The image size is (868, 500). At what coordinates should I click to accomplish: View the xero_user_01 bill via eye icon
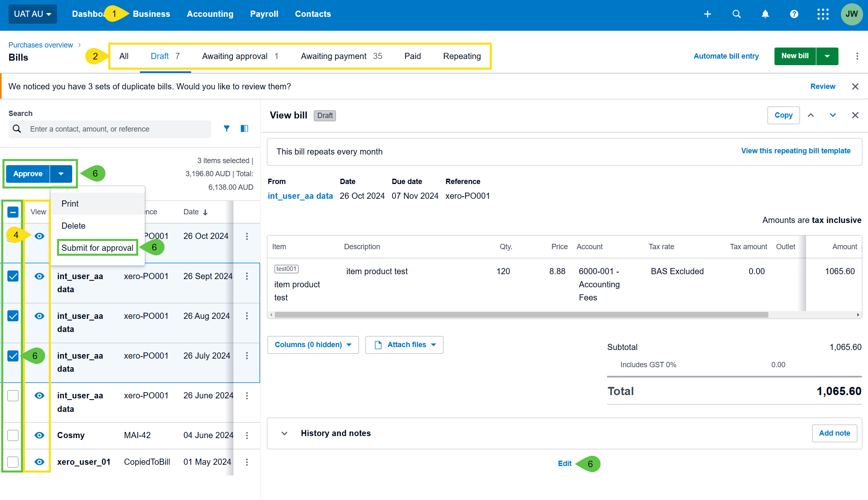tap(39, 462)
